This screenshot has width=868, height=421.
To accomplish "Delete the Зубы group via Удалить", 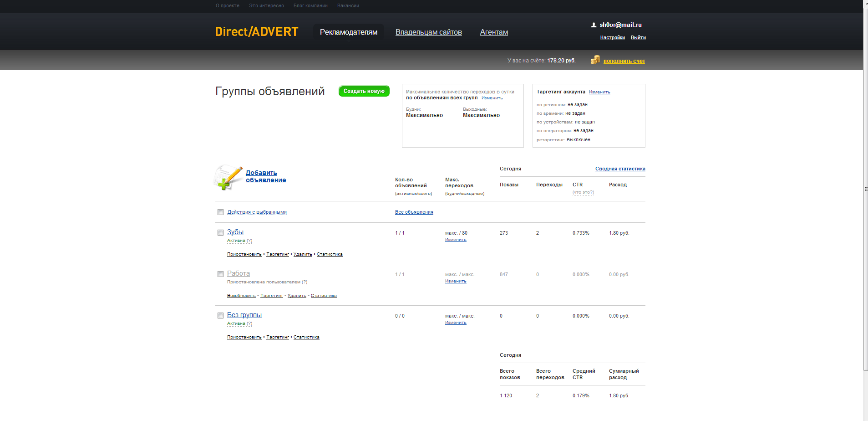I will (303, 254).
